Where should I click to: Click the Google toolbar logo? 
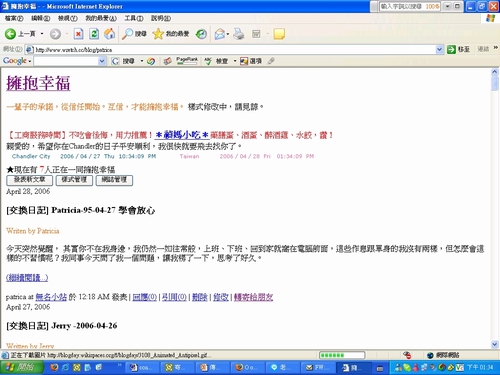[15, 61]
